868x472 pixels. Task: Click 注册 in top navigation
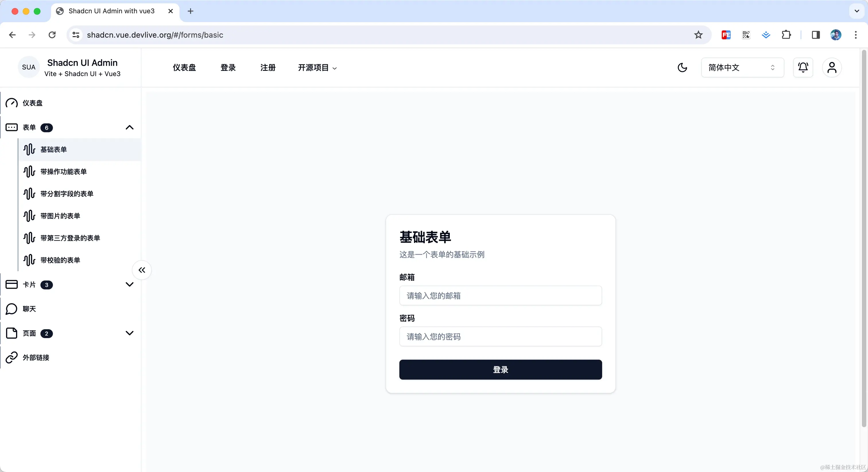[x=268, y=68]
